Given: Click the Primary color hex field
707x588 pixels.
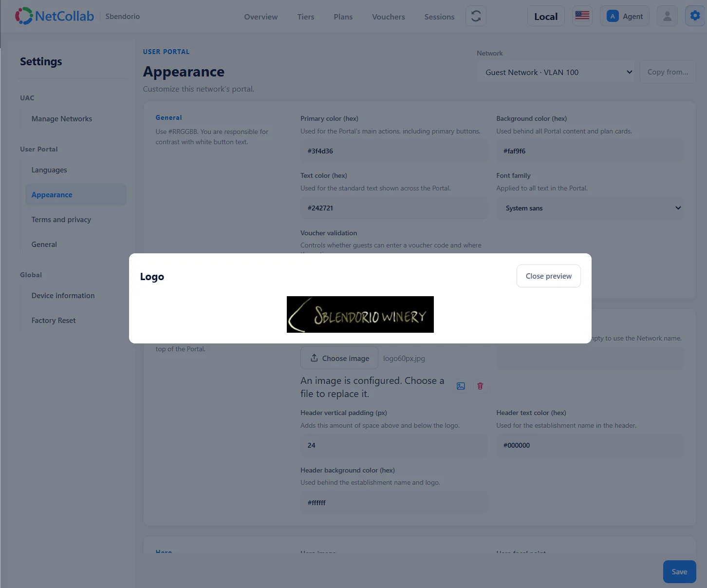Looking at the screenshot, I should click(394, 151).
